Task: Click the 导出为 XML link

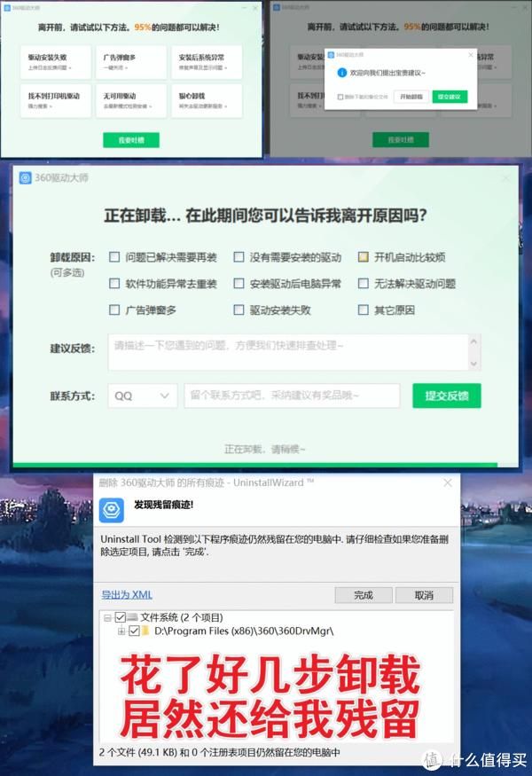Action: point(127,594)
